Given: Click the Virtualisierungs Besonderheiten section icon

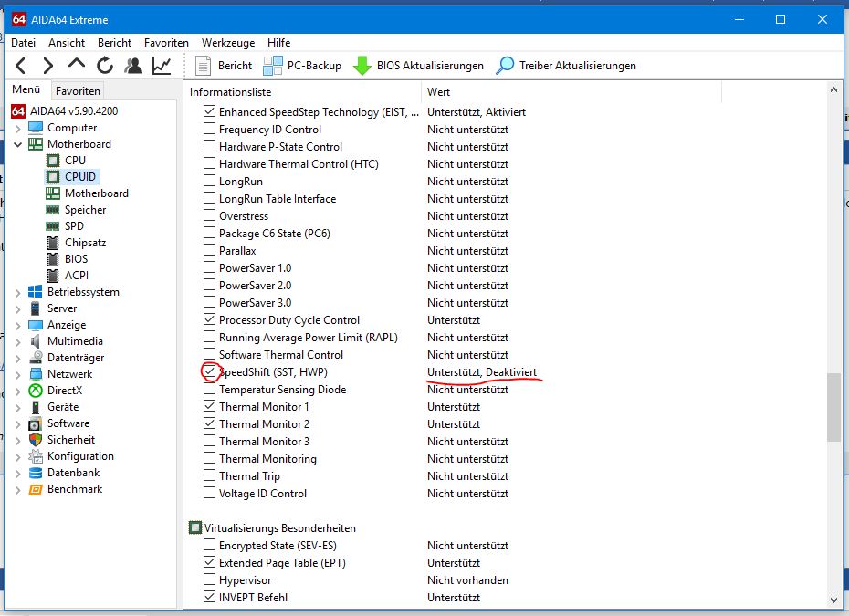Looking at the screenshot, I should tap(195, 527).
